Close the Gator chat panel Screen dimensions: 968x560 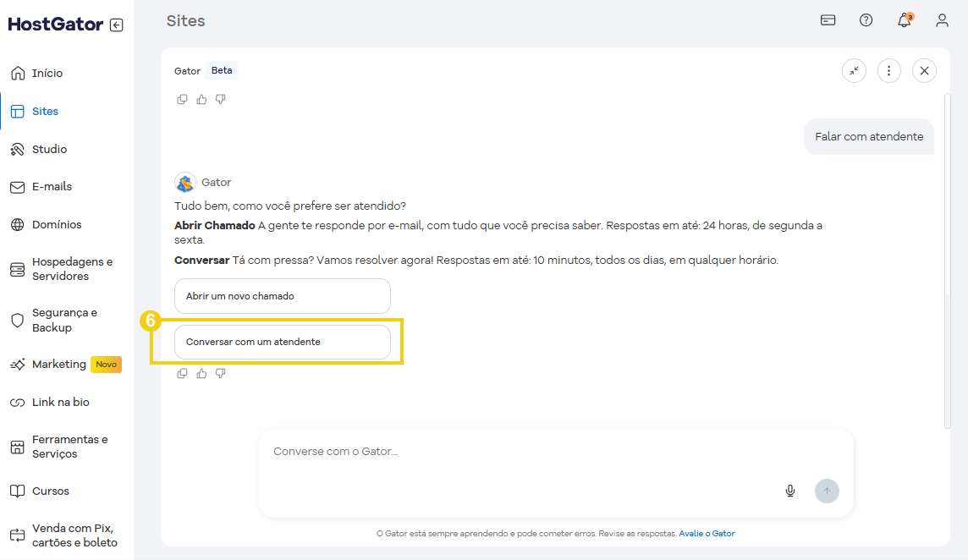[x=924, y=71]
